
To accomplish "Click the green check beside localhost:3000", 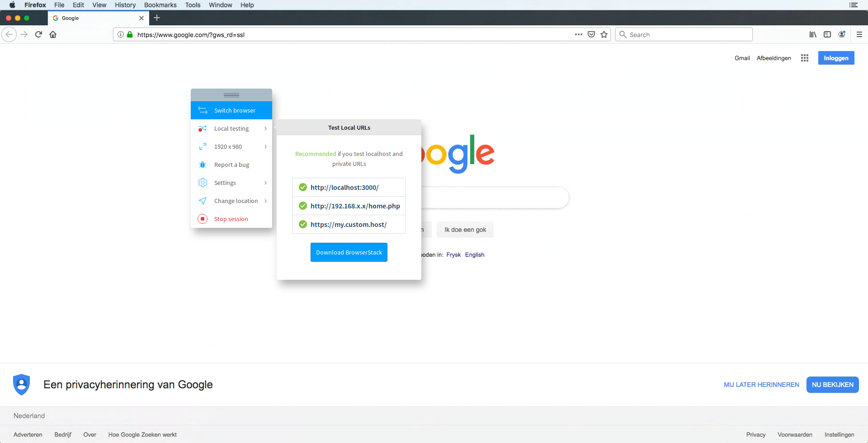I will coord(302,187).
